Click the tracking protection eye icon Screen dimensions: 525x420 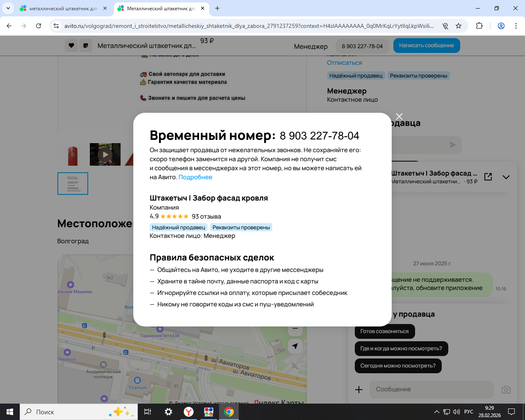pyautogui.click(x=445, y=26)
